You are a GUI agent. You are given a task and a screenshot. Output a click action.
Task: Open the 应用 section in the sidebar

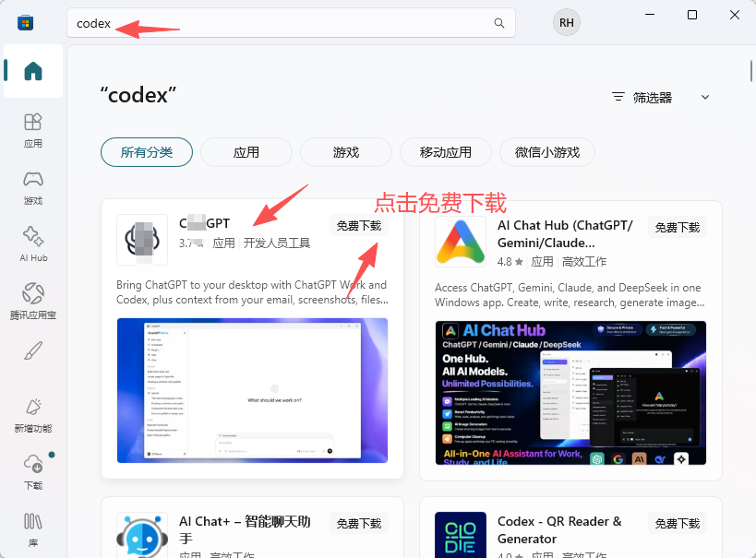(33, 130)
